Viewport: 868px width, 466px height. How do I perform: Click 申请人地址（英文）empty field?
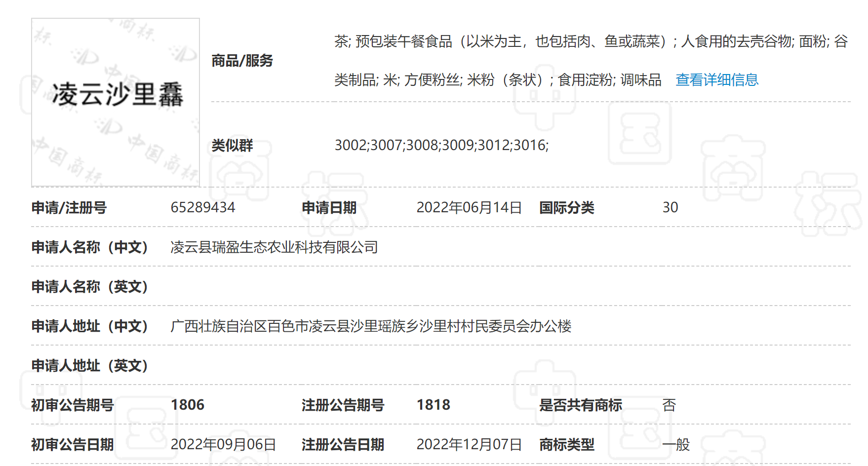[296, 366]
